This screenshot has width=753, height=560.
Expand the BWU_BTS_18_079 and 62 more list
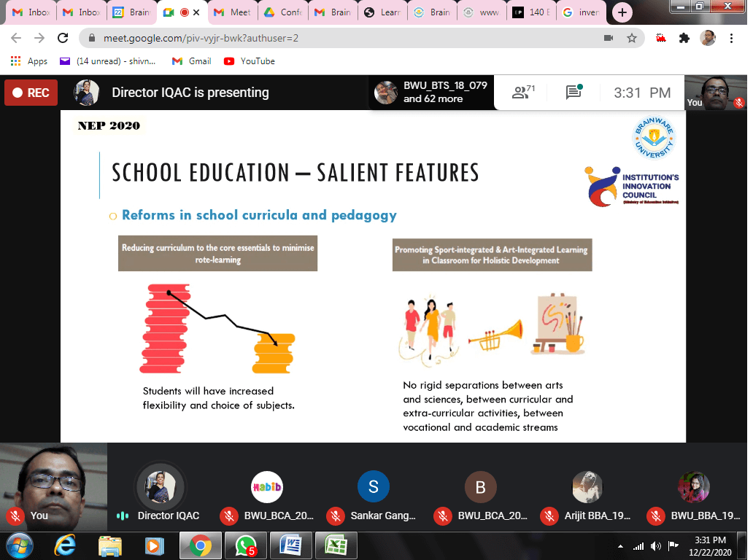(x=430, y=93)
